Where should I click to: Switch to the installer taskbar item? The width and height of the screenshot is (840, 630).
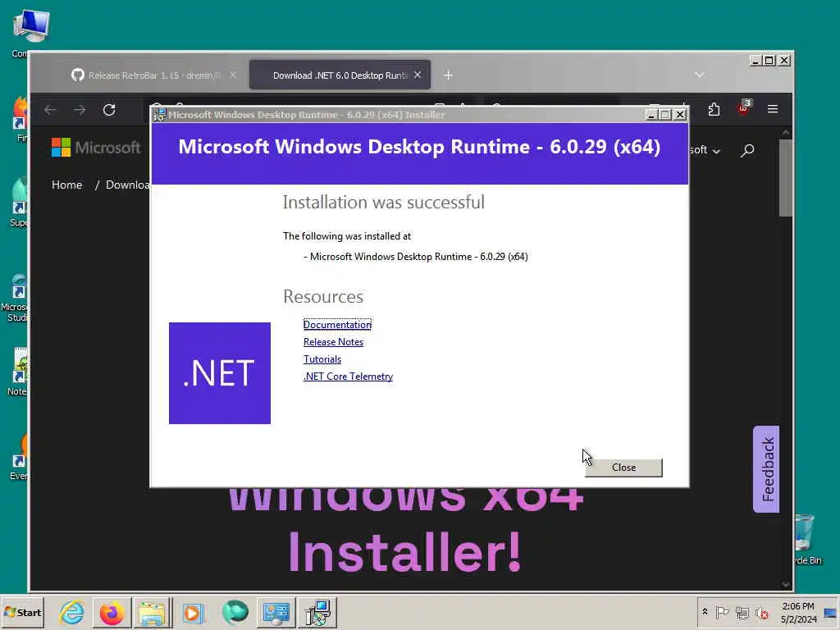tap(317, 612)
